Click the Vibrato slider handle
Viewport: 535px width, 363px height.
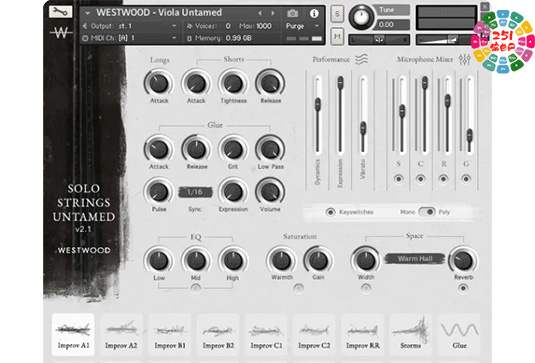pos(363,128)
